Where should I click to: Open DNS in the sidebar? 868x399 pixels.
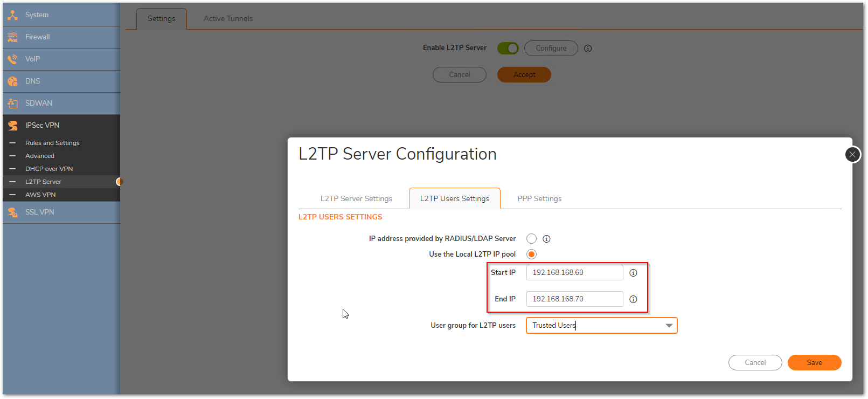click(61, 81)
